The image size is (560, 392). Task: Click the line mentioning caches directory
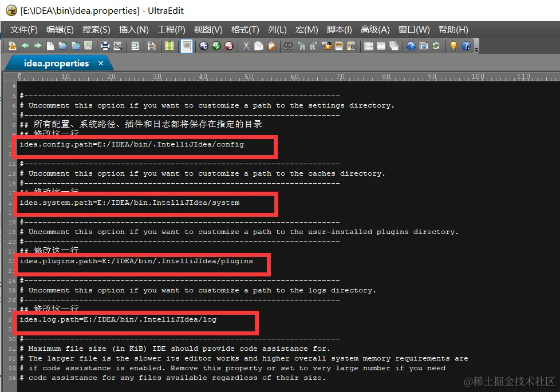pos(203,173)
